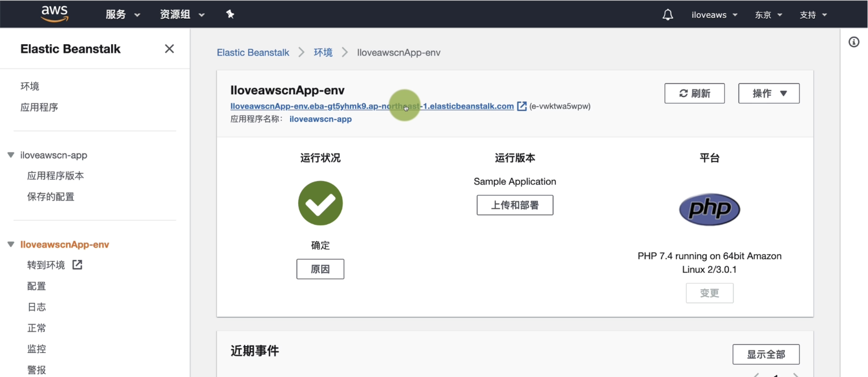Open the 支持 support menu
The height and width of the screenshot is (377, 868).
tap(813, 15)
